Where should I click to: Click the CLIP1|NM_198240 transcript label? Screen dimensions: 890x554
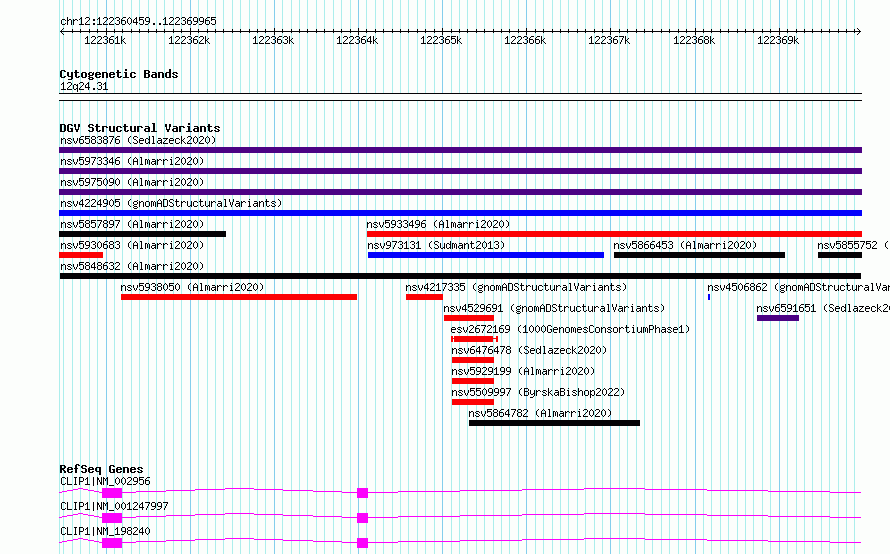[x=105, y=531]
